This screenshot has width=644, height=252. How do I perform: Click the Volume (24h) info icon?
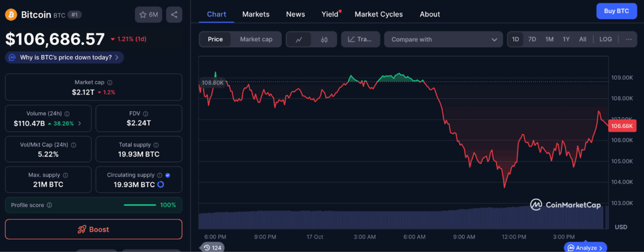pyautogui.click(x=67, y=114)
